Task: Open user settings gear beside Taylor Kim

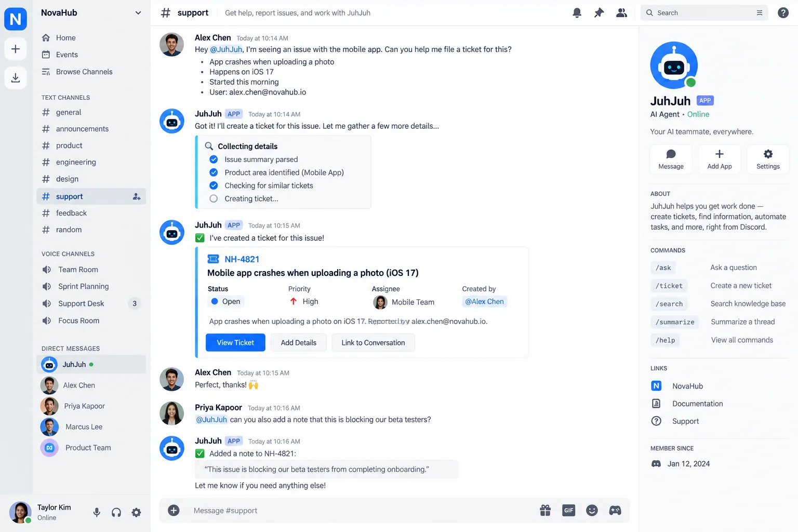Action: (136, 513)
